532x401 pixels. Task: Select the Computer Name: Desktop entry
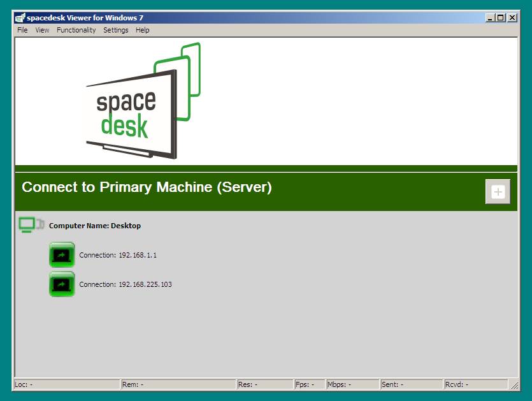tap(95, 226)
